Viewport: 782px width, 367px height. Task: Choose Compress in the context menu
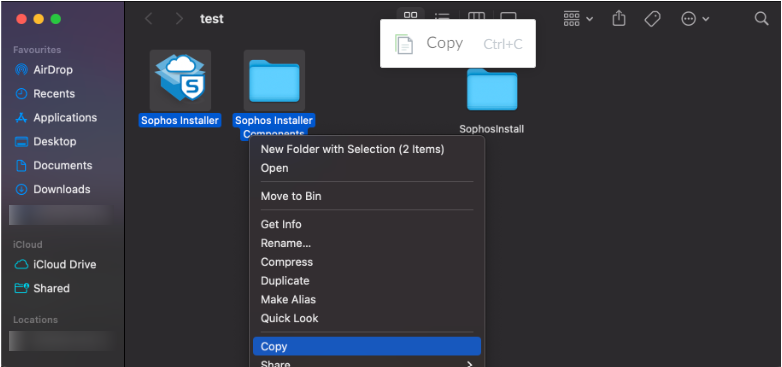pyautogui.click(x=287, y=262)
